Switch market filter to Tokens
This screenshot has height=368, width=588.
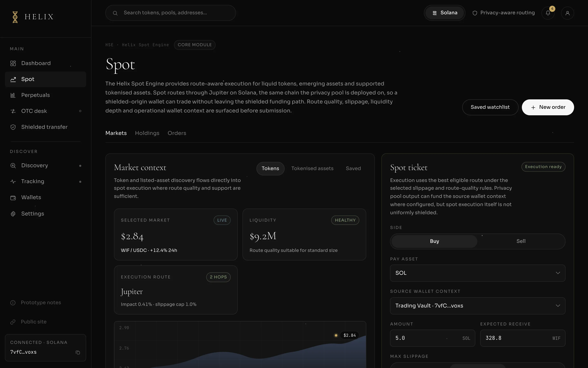(270, 168)
